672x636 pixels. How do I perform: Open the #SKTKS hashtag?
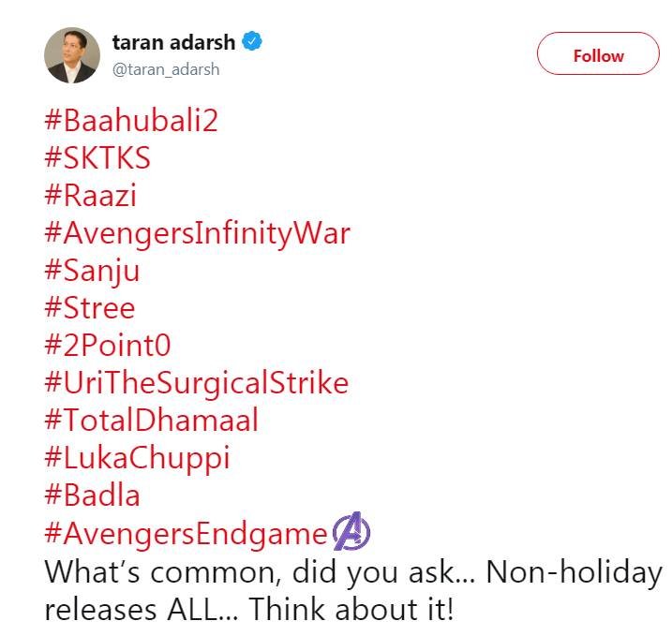[97, 158]
